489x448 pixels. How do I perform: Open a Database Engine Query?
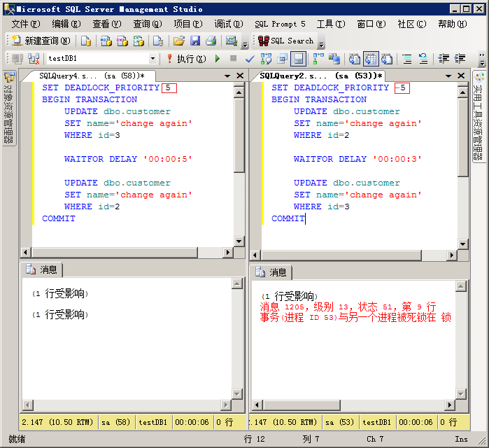tap(86, 41)
